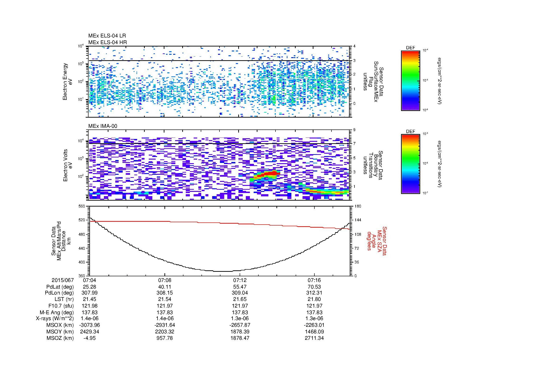
Task: Click the '180' SZA axis tick label
Action: pos(358,206)
